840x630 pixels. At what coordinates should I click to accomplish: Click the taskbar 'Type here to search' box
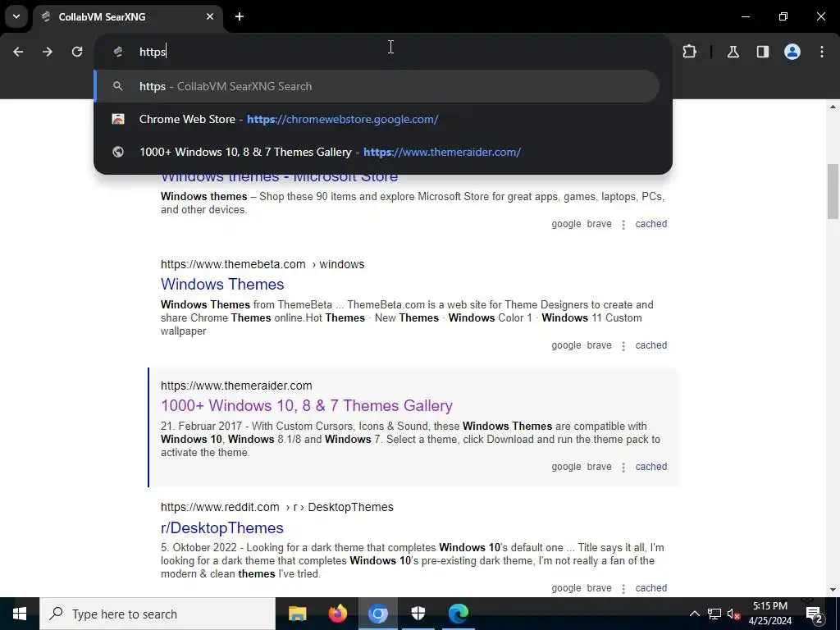(x=157, y=614)
